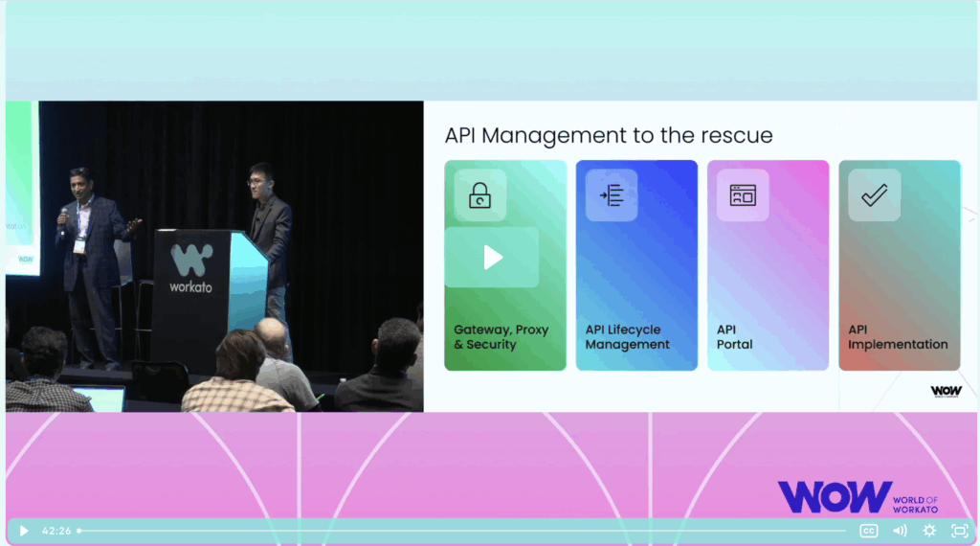Click the large play button overlay on the video

pos(492,257)
